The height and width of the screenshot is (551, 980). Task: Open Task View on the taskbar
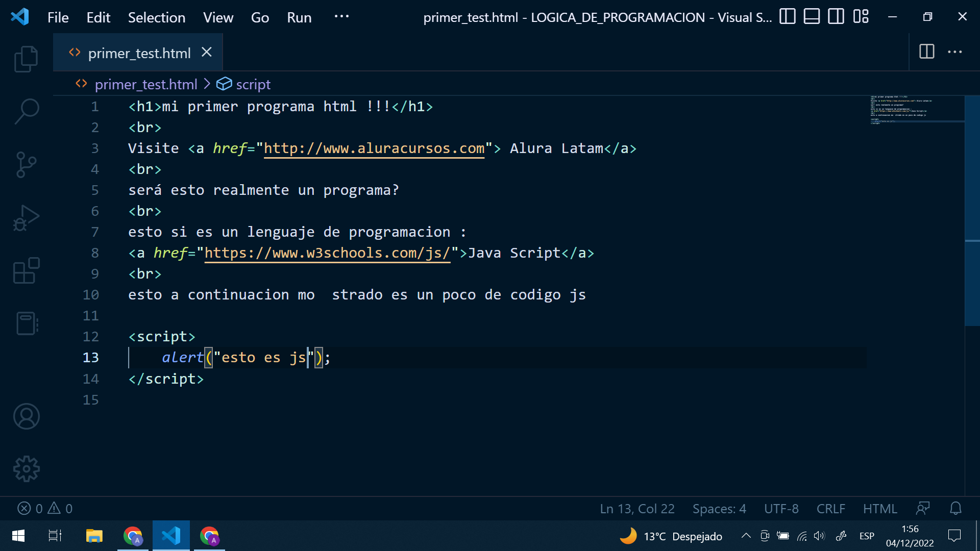[55, 536]
